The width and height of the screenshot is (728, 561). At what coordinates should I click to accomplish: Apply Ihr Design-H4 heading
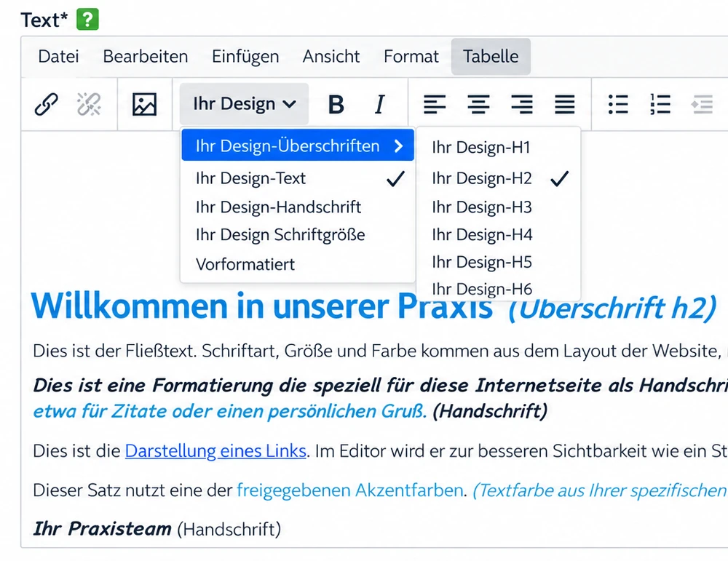(x=498, y=235)
